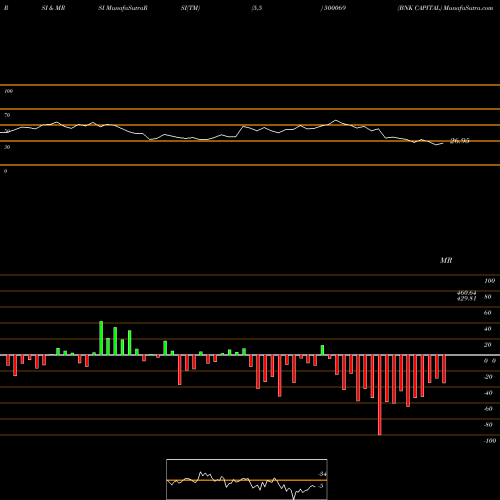The height and width of the screenshot is (500, 500).
Task: Click the tallest green bar in the MR histogram
Action: 101,338
